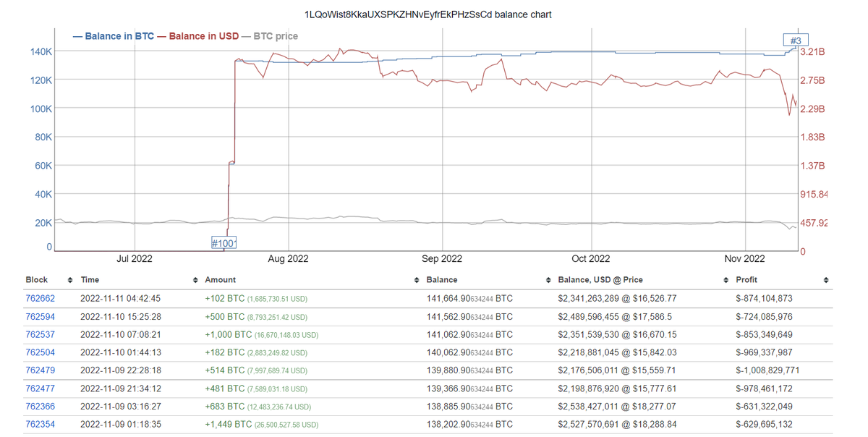Select profit $-1,008,829,771

[x=767, y=370]
